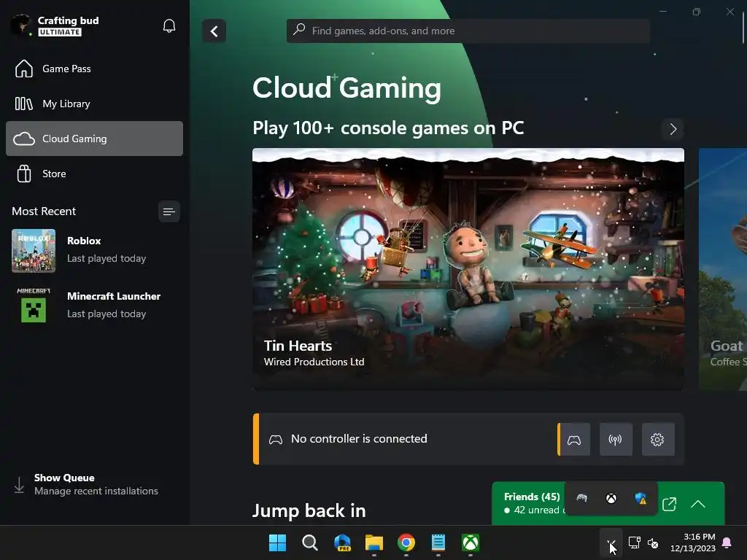This screenshot has height=560, width=747.
Task: Open taskbar notification bell
Action: click(x=727, y=542)
